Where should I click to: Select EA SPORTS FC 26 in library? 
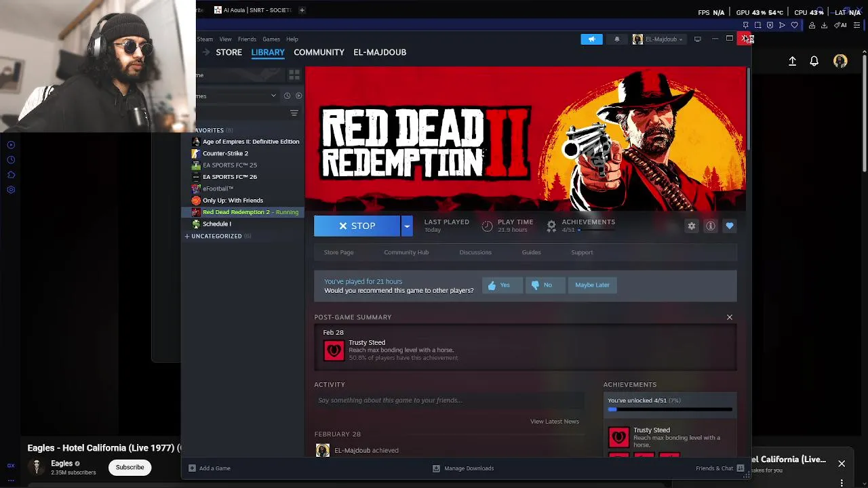coord(229,177)
